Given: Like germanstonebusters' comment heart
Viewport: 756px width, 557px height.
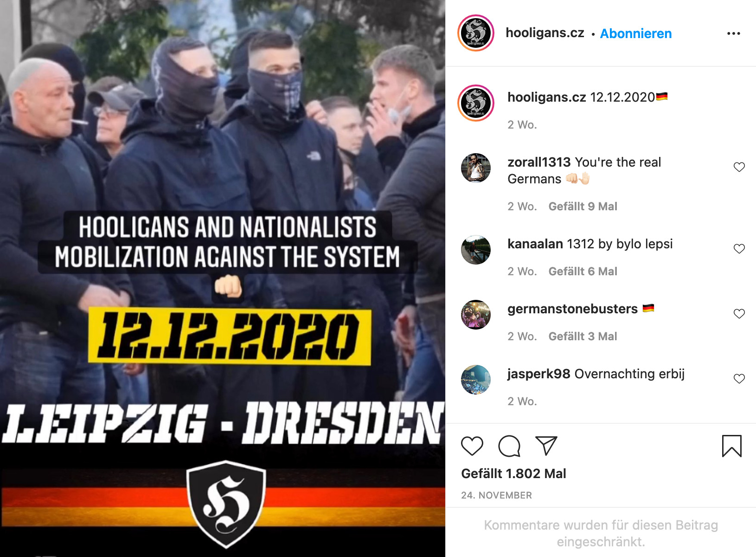Looking at the screenshot, I should [739, 314].
